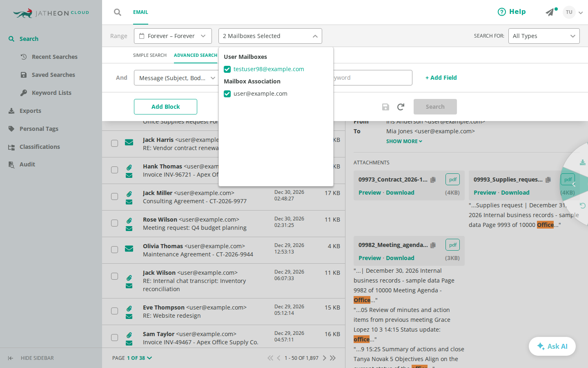Download the 09982_Meeting_agenda attachment
Viewport: 588px width, 368px height.
[400, 258]
